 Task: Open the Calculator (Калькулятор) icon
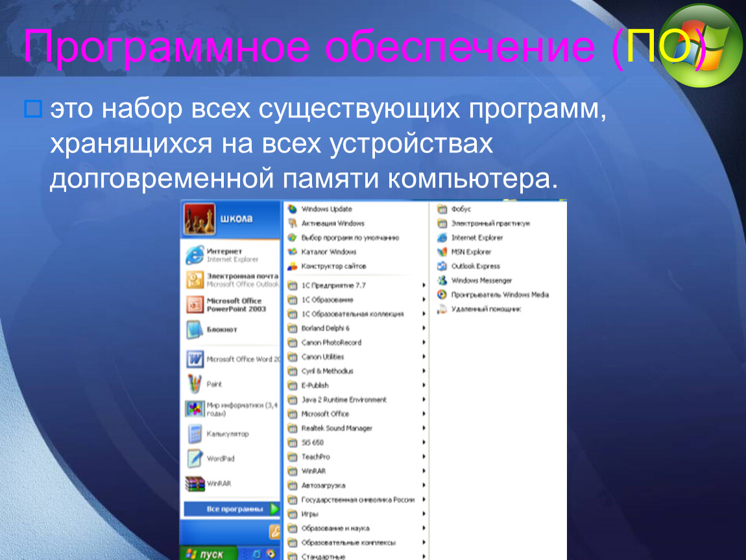(195, 434)
